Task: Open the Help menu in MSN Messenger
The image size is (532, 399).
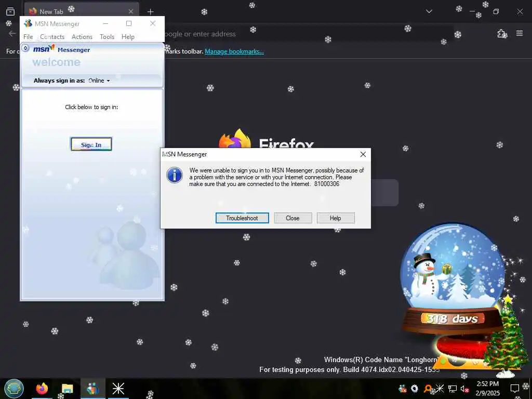Action: [x=128, y=37]
